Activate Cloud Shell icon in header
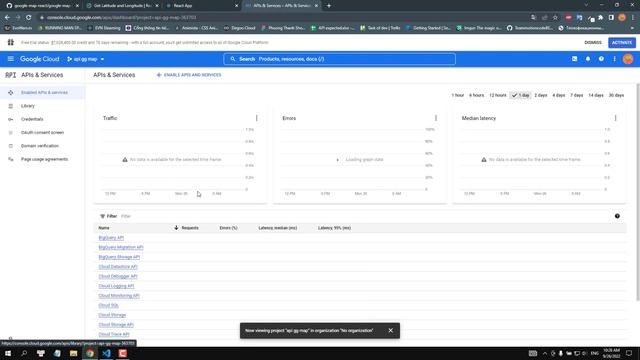 click(x=574, y=59)
